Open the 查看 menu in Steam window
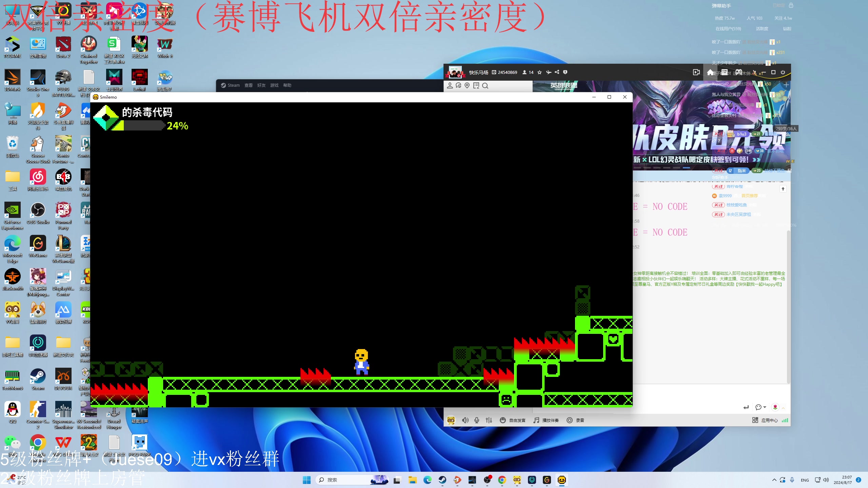 [249, 85]
